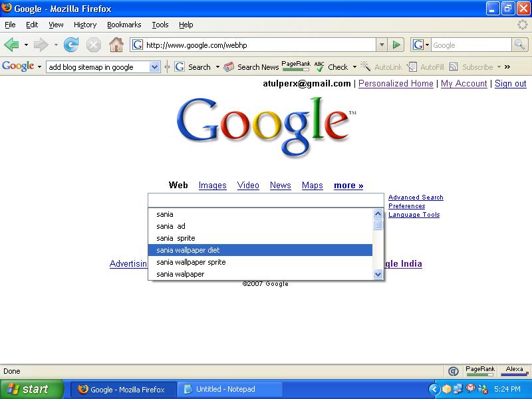Open the Personalized Home link
532x399 pixels.
click(396, 84)
